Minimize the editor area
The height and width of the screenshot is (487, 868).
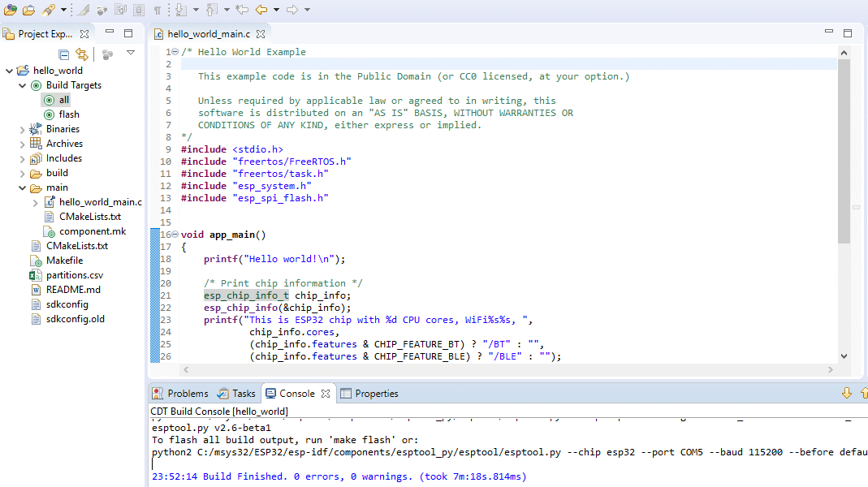click(x=829, y=32)
